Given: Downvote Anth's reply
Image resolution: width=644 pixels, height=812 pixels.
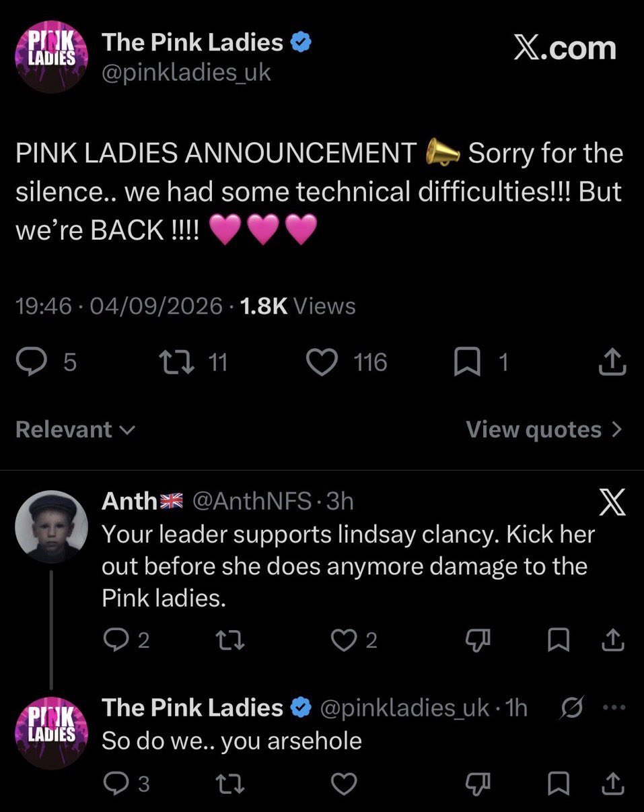Looking at the screenshot, I should (x=480, y=641).
